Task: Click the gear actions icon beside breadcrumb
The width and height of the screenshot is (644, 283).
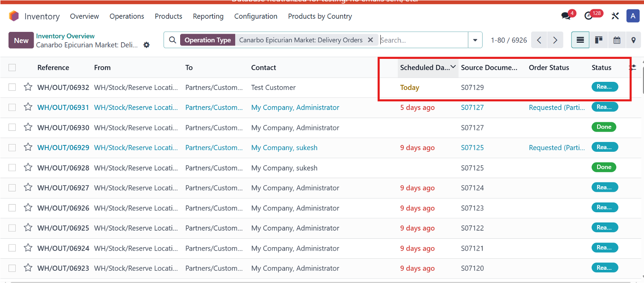Action: point(147,45)
